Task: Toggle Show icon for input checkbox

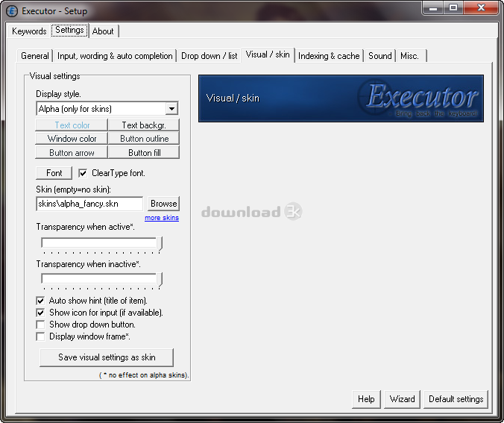Action: (x=40, y=313)
